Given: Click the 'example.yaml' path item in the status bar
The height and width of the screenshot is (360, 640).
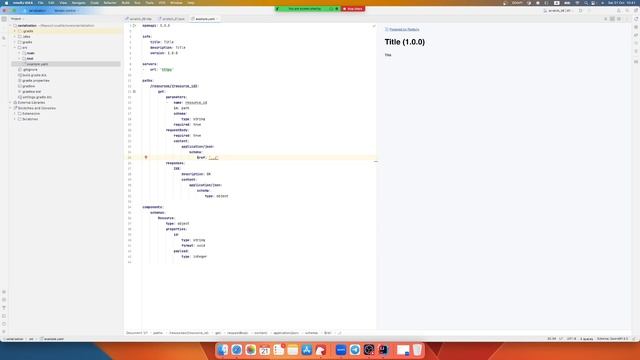Looking at the screenshot, I should pos(53,339).
